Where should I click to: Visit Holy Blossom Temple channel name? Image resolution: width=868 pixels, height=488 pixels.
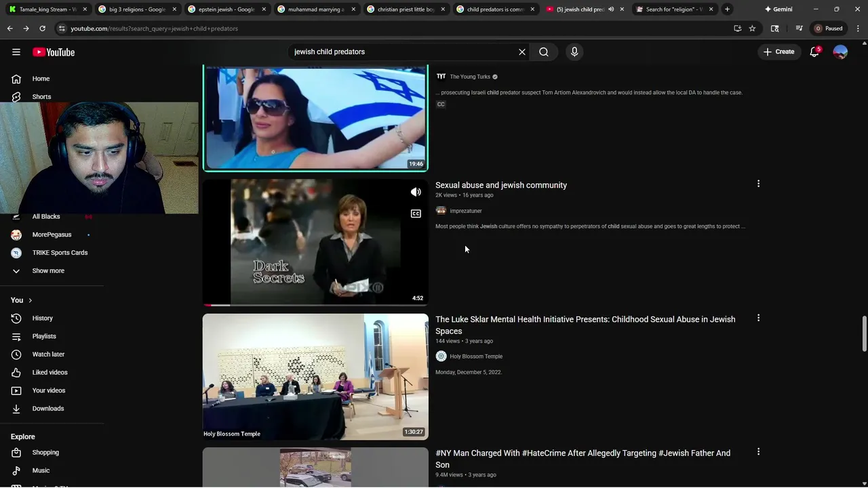(x=476, y=357)
